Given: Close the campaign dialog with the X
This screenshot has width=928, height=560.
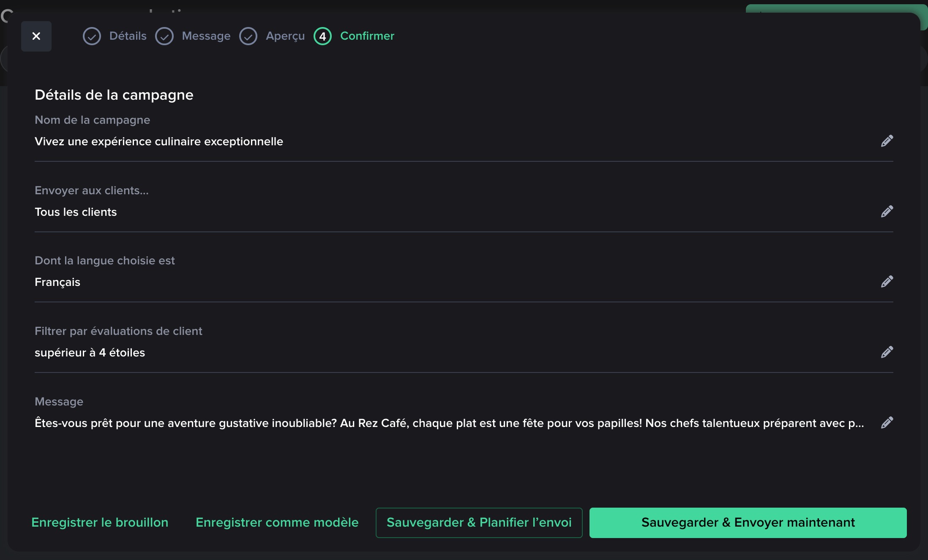Looking at the screenshot, I should pyautogui.click(x=36, y=36).
